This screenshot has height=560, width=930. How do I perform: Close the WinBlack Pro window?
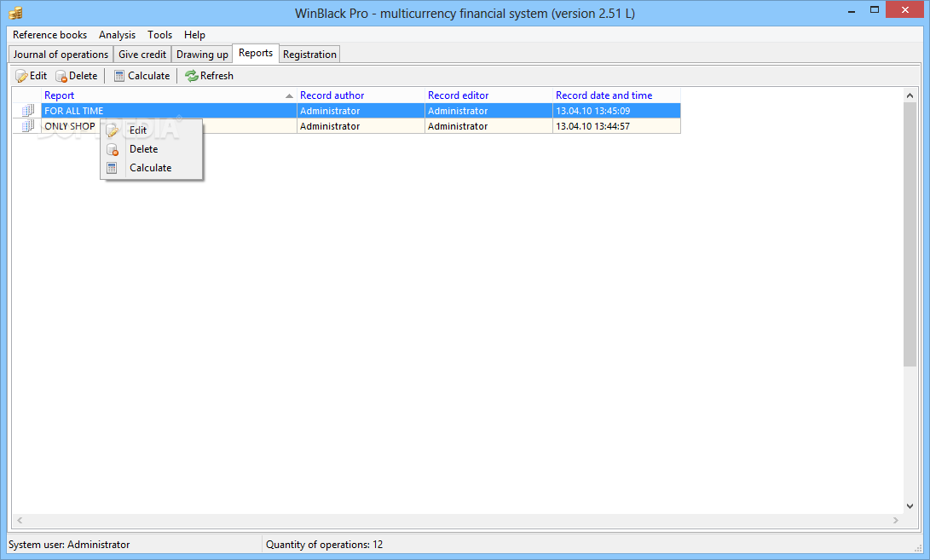(x=905, y=10)
